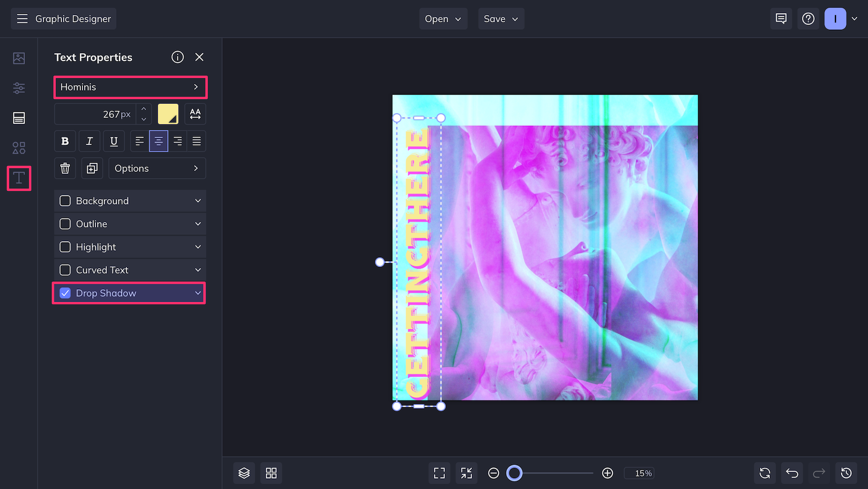
Task: Open the Hominis font selector
Action: coord(130,87)
